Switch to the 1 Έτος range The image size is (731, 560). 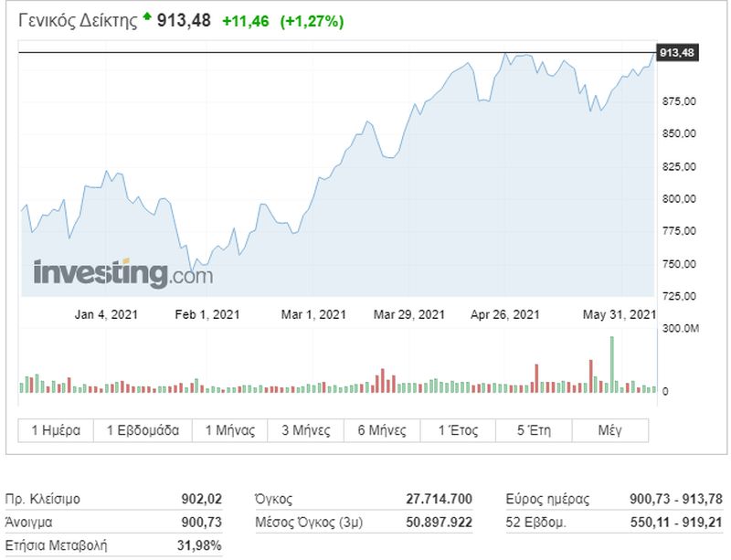[x=458, y=430]
